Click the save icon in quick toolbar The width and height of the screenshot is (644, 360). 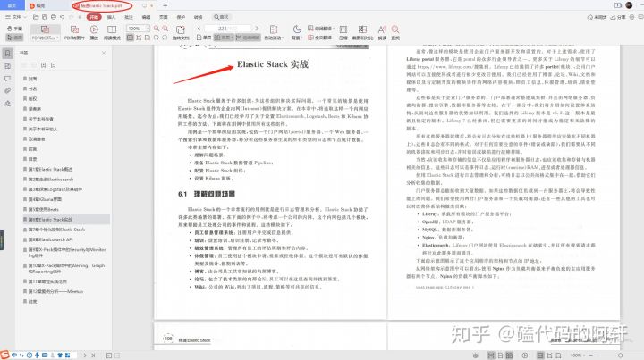(45, 17)
